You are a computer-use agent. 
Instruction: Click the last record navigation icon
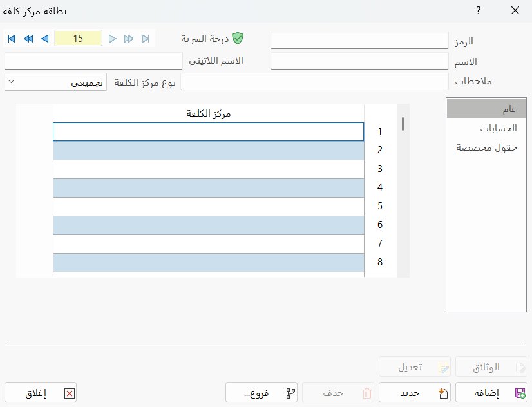click(x=146, y=39)
